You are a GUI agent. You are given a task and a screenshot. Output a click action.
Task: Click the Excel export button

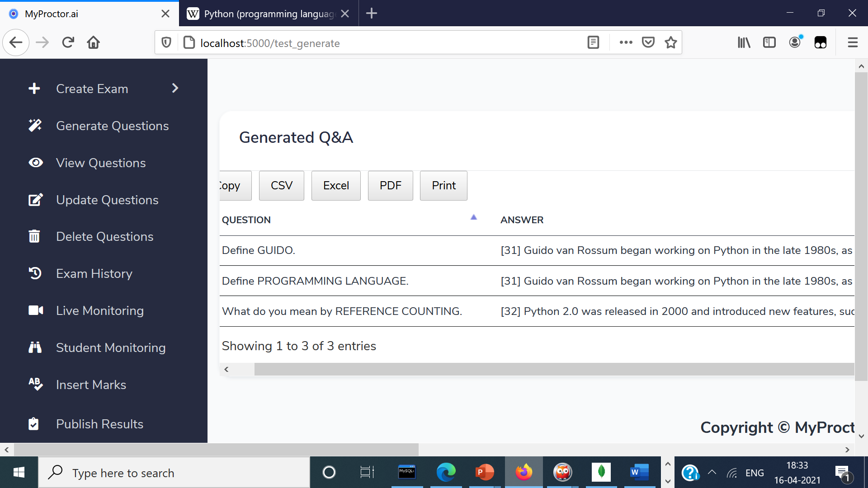click(335, 185)
